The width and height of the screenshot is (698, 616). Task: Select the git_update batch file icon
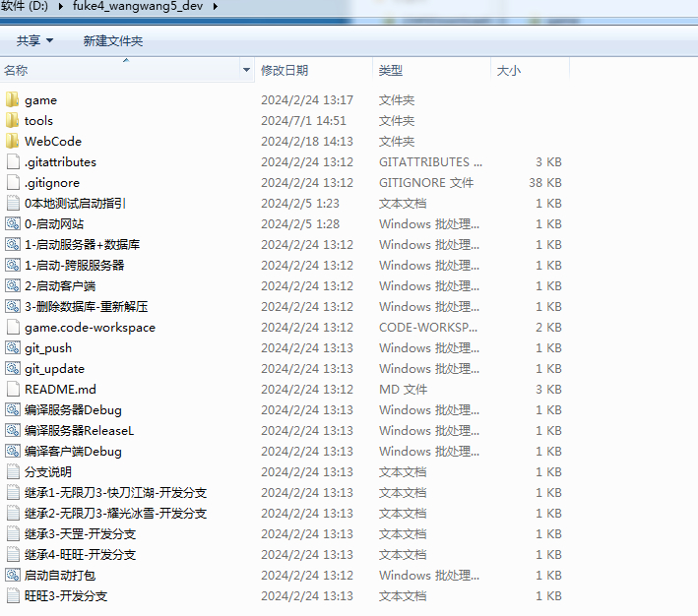point(13,368)
